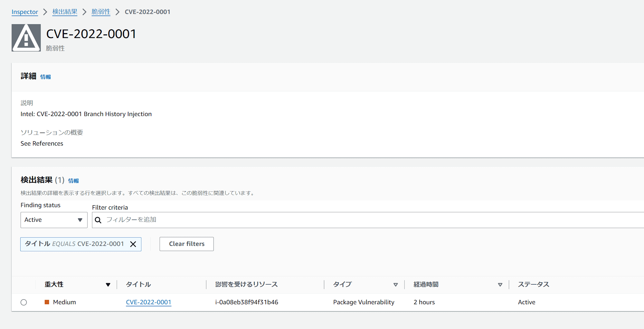The image size is (644, 329).
Task: Sort by 重大性 column arrow
Action: click(108, 285)
